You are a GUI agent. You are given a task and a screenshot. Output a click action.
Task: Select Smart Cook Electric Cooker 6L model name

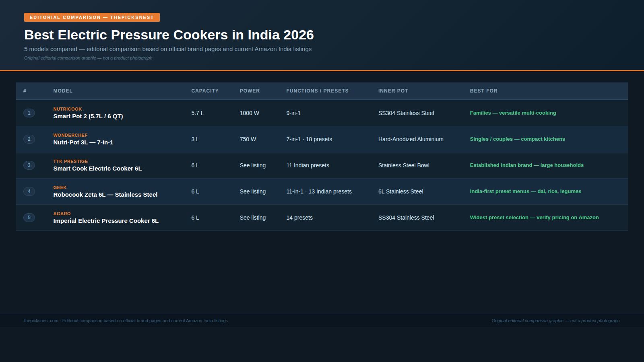tap(97, 169)
